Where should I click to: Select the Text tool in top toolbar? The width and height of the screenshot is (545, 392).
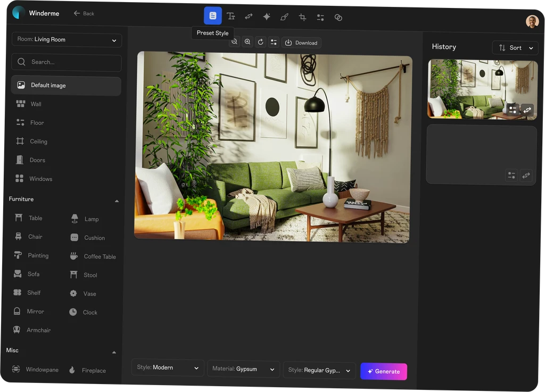[x=230, y=16]
